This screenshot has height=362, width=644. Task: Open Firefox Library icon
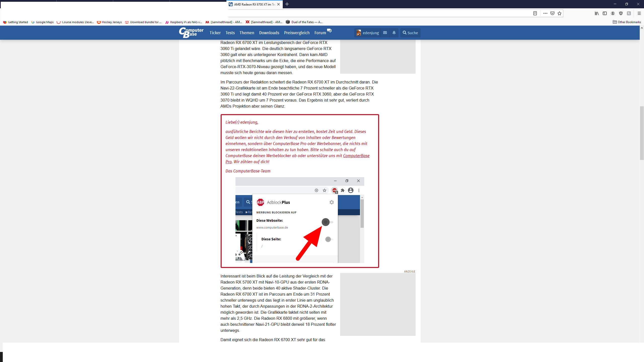point(597,13)
